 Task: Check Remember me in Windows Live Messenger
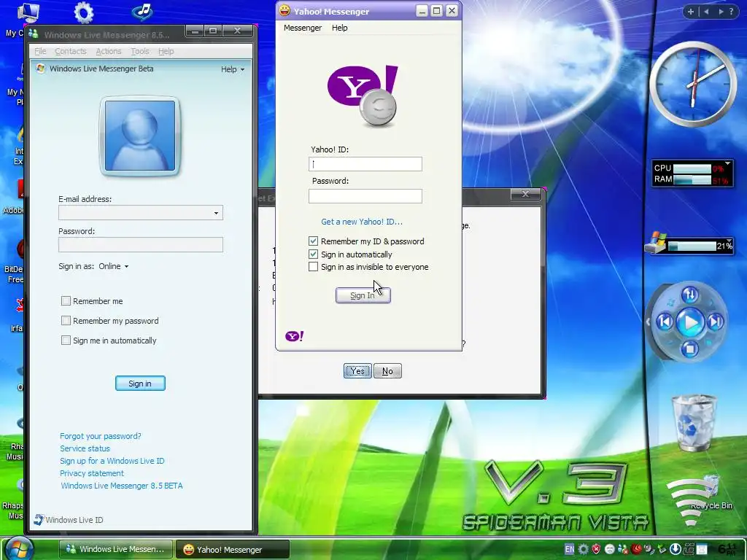coord(66,301)
